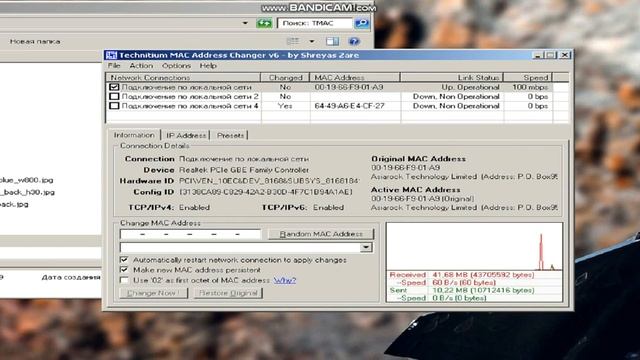Viewport: 640px width, 360px height.
Task: Close the Technitium MAC Address Changer window
Action: point(565,55)
